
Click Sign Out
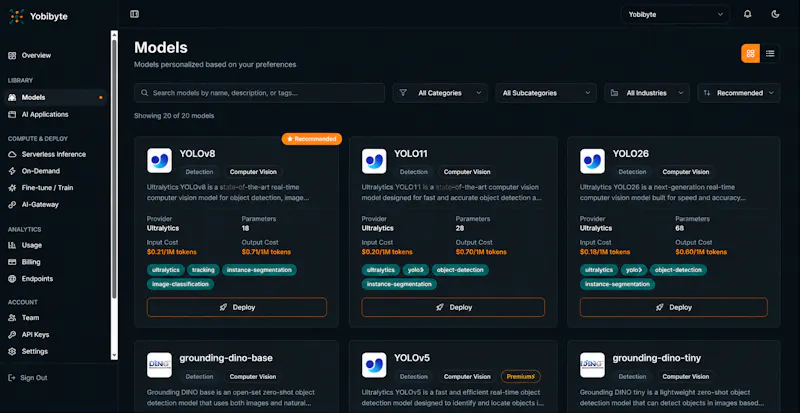click(x=34, y=378)
